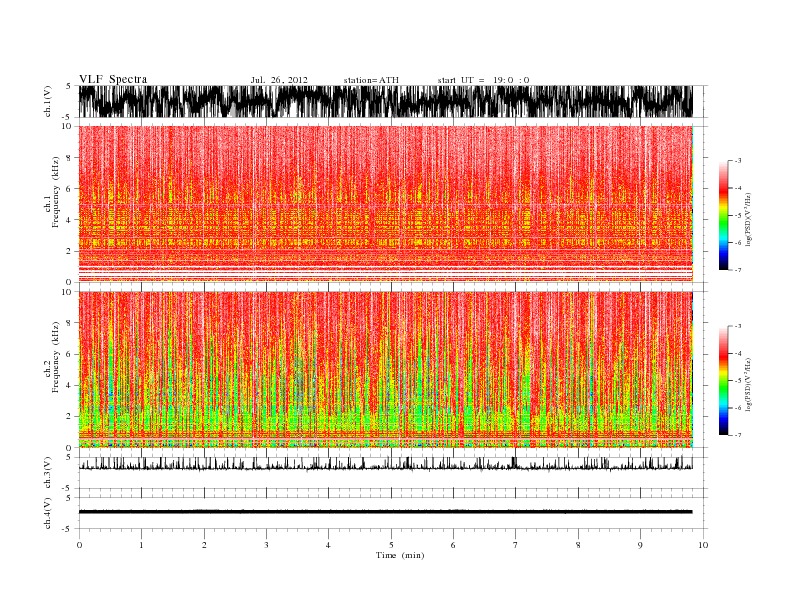Click the "10" frequency tick of the ch.2 spectrogram
This screenshot has height=612, width=792.
[66, 291]
